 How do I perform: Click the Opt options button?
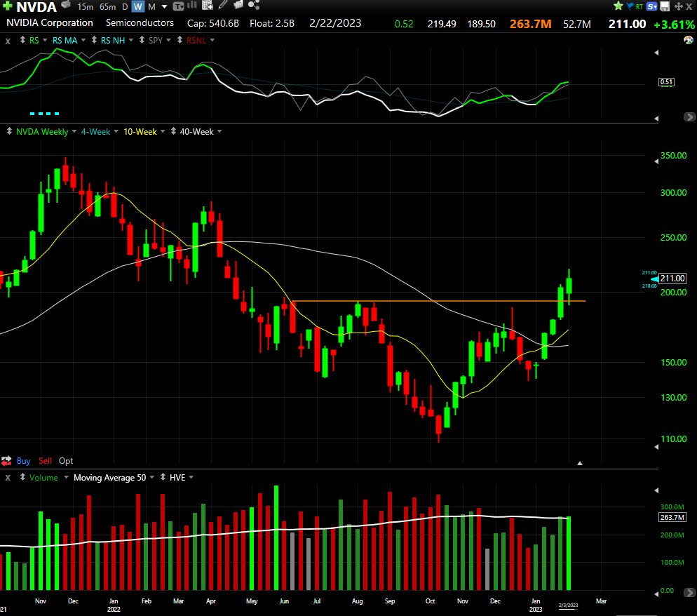pyautogui.click(x=66, y=461)
